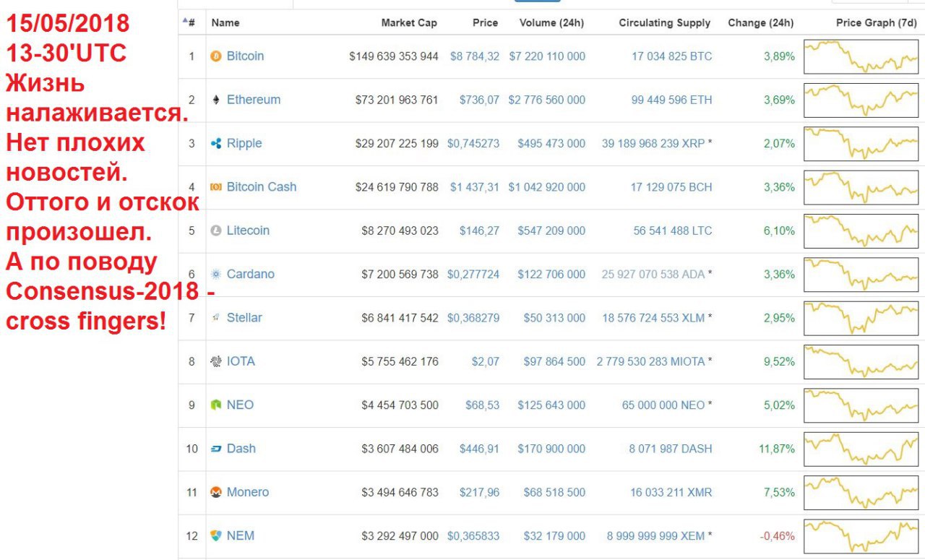Screen dimensions: 925x560
Task: Sort by Market Cap column header
Action: pyautogui.click(x=409, y=22)
